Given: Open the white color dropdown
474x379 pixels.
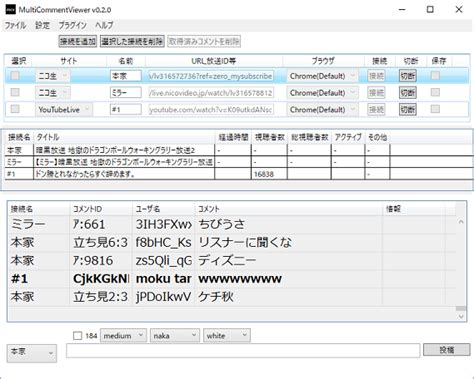Looking at the screenshot, I should 227,335.
